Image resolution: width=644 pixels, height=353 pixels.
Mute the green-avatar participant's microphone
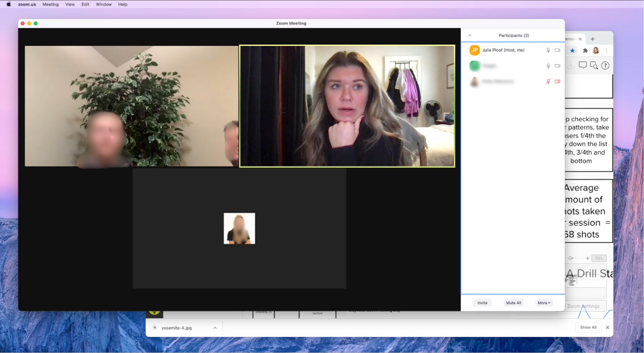pos(548,66)
